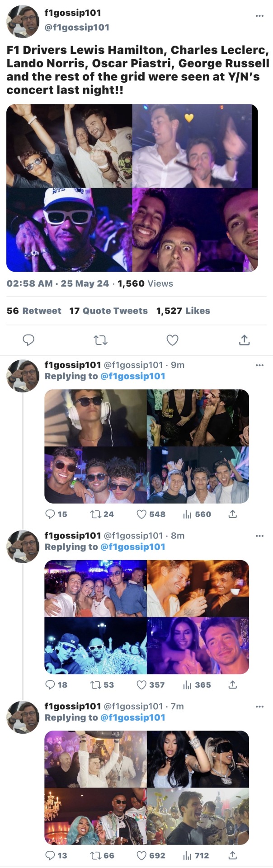
Task: Retweet the reply with 24 retweets
Action: click(x=96, y=514)
